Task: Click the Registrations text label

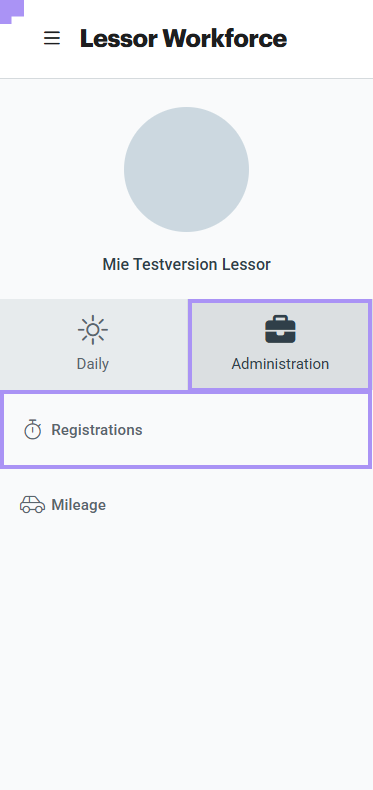Action: click(x=97, y=430)
